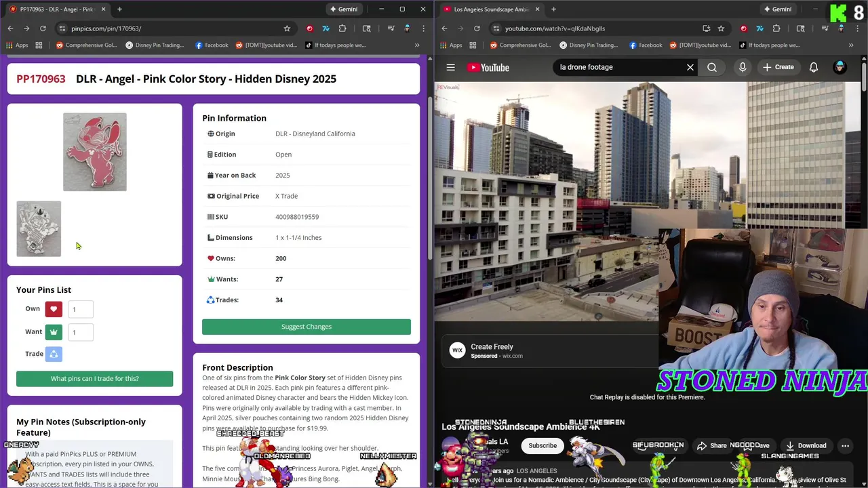Click 'What pins can I trade for this?'

point(94,379)
